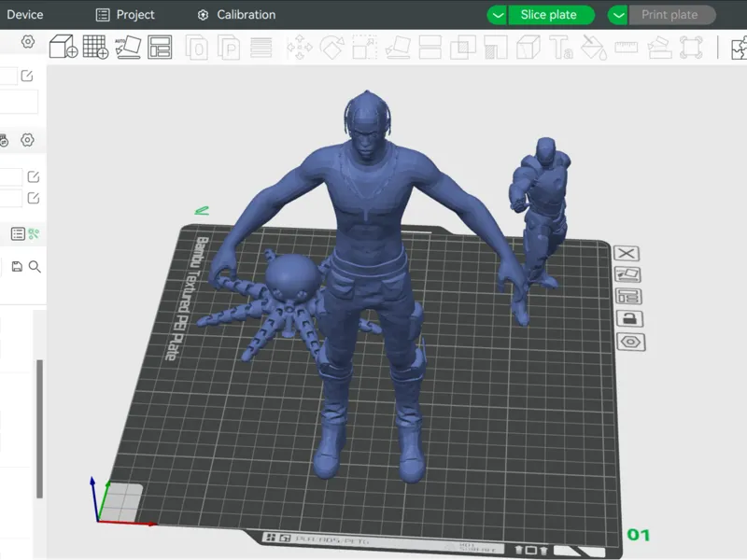
Task: Select the Move tool in toolbar
Action: click(300, 48)
